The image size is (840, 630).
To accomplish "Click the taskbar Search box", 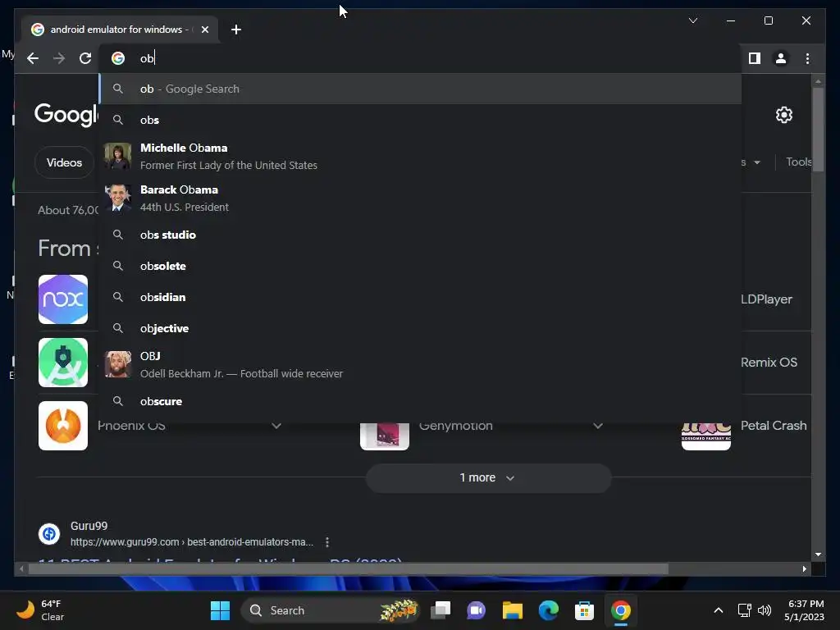I will click(330, 610).
